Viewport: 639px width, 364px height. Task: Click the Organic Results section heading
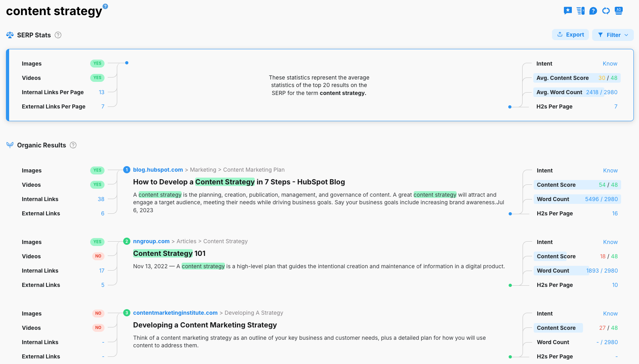[x=41, y=145]
